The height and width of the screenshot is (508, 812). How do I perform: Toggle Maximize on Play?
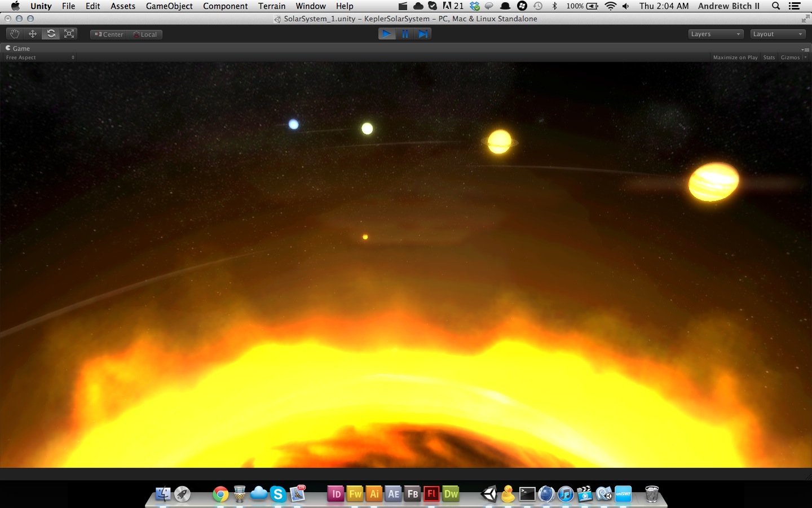pos(735,58)
